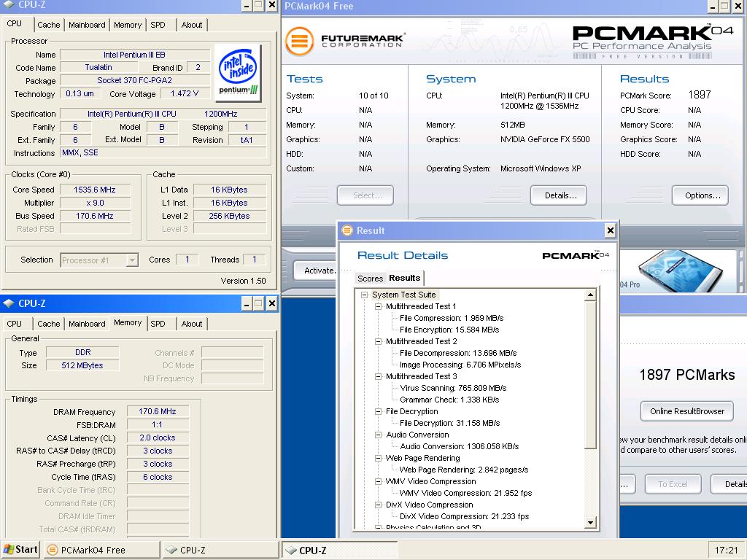The height and width of the screenshot is (560, 747).
Task: Select Virus Scanning: 765.809 MB/s row
Action: tap(453, 388)
